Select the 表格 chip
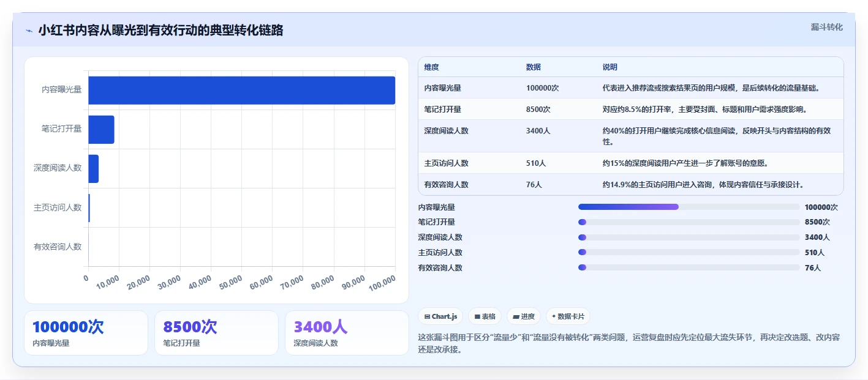Viewport: 868px width, 380px height. coord(485,316)
